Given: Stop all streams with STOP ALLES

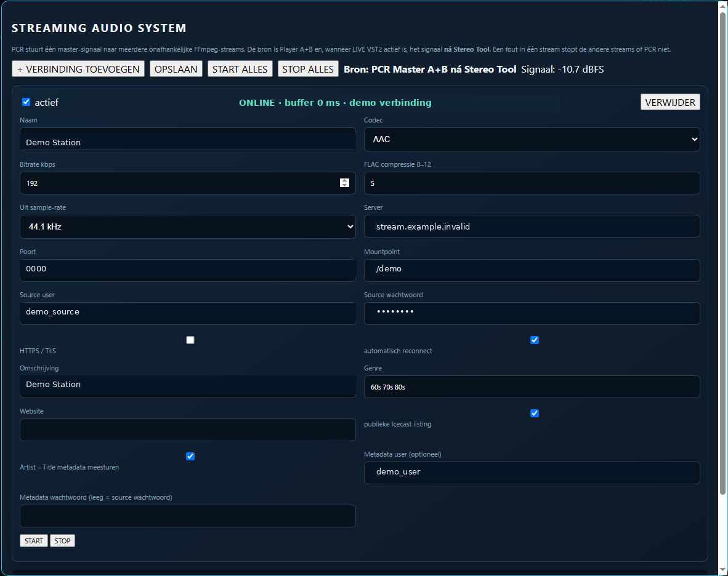Looking at the screenshot, I should pyautogui.click(x=308, y=69).
